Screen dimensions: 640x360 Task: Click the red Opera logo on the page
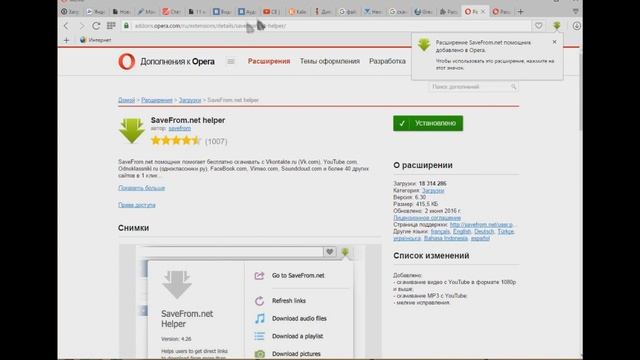127,62
